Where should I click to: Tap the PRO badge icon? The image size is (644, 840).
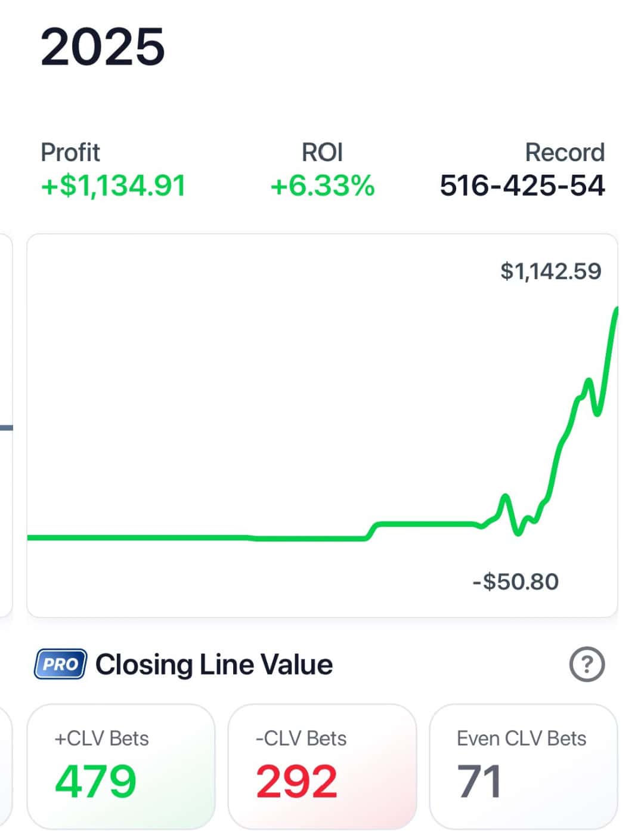pyautogui.click(x=61, y=664)
